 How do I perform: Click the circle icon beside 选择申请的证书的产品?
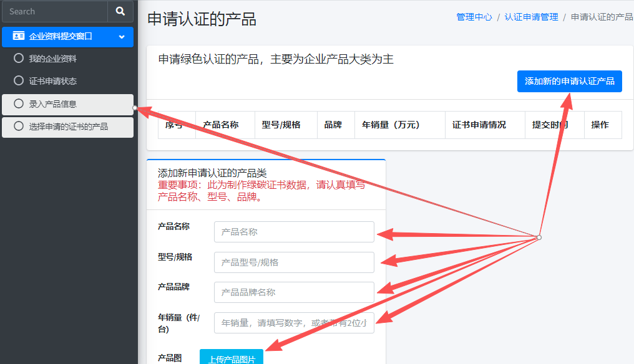coord(19,126)
